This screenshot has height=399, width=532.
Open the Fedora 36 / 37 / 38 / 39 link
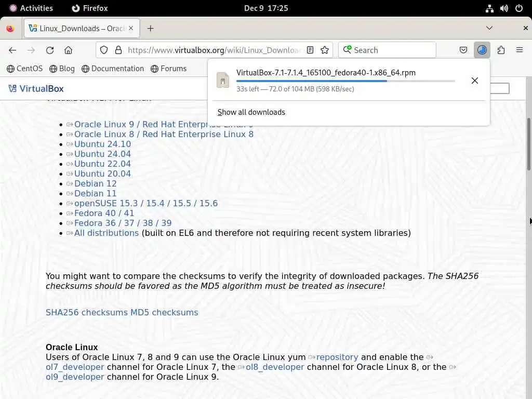coord(123,223)
